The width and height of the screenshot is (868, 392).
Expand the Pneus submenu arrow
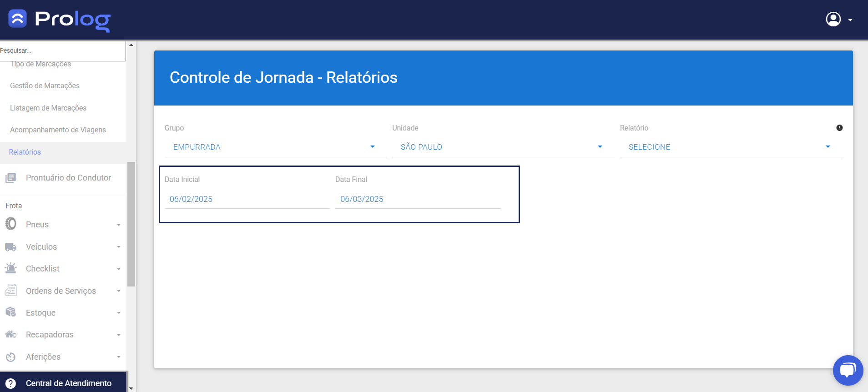[119, 225]
